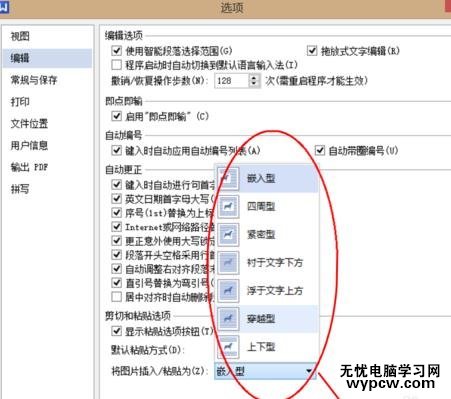Viewport: 451px width, 399px height.
Task: Toggle Internet或网络路径 checkbox
Action: click(x=116, y=227)
